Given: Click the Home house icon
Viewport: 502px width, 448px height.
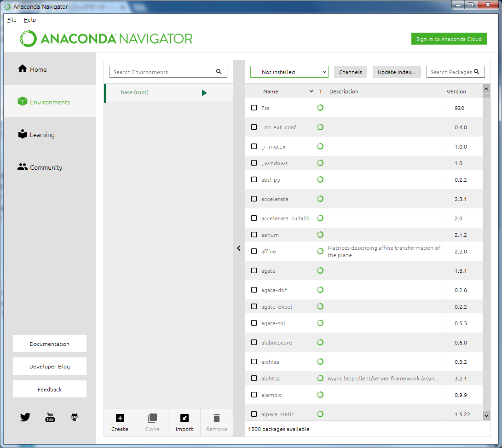Looking at the screenshot, I should [x=23, y=69].
